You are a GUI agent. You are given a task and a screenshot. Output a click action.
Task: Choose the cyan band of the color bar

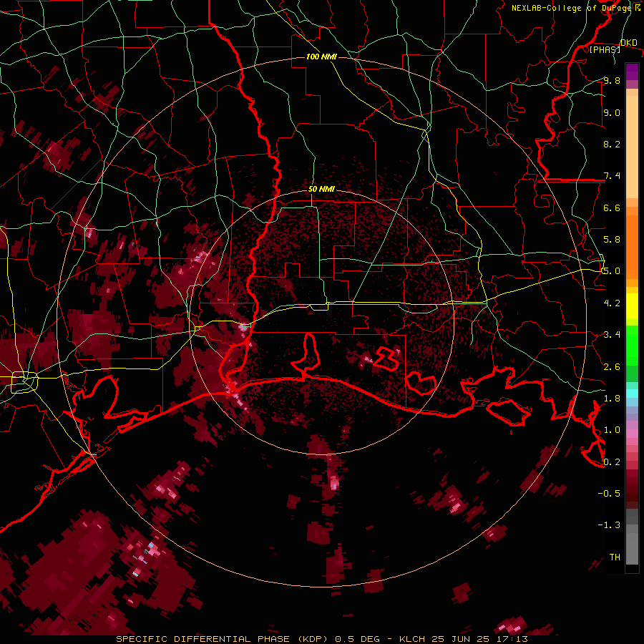point(632,394)
